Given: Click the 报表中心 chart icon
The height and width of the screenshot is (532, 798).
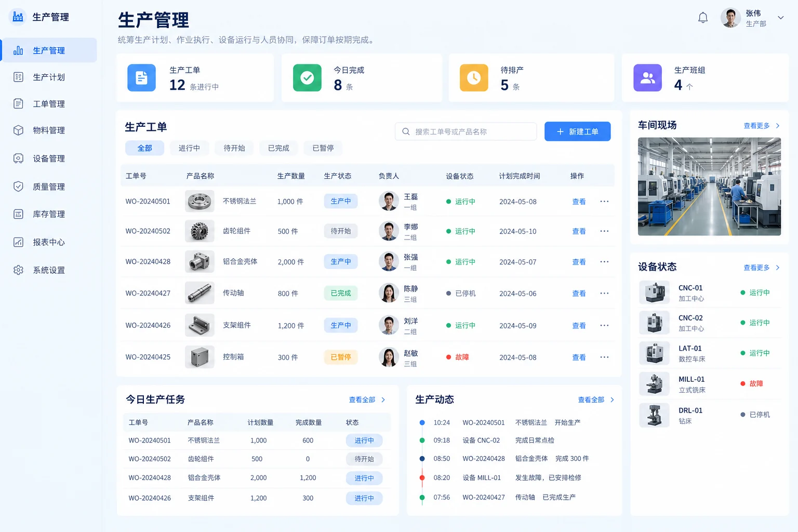Looking at the screenshot, I should [x=18, y=242].
